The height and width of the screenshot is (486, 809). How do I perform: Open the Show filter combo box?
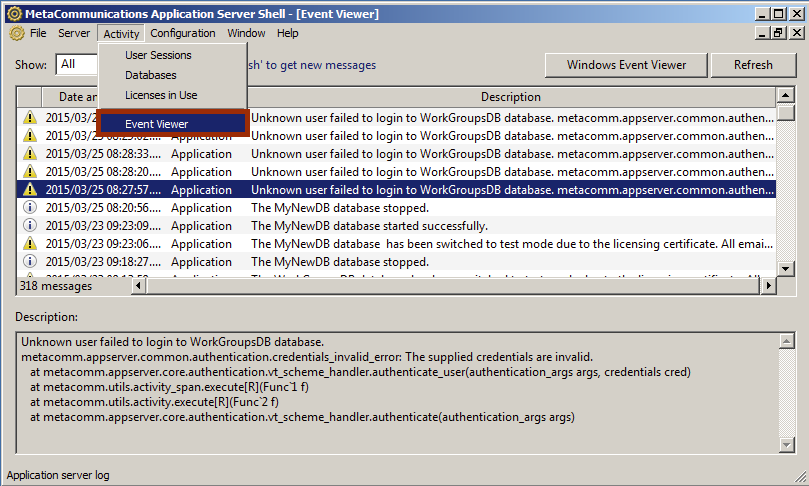pyautogui.click(x=77, y=64)
